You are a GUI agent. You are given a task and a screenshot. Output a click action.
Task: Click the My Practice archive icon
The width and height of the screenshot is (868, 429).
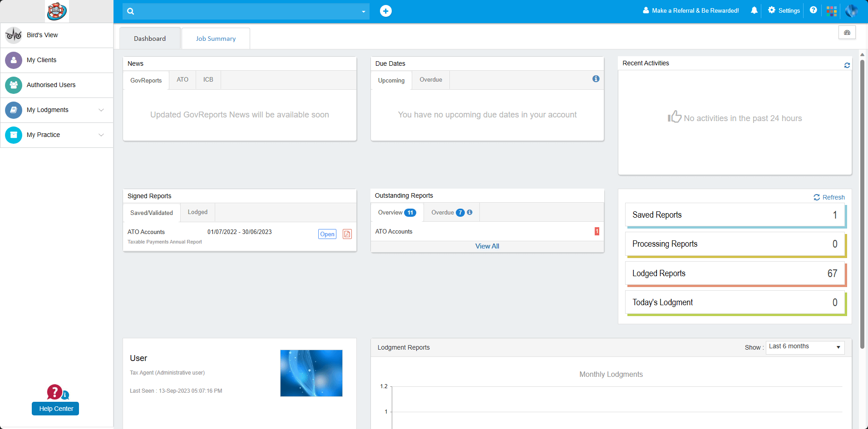pyautogui.click(x=14, y=135)
